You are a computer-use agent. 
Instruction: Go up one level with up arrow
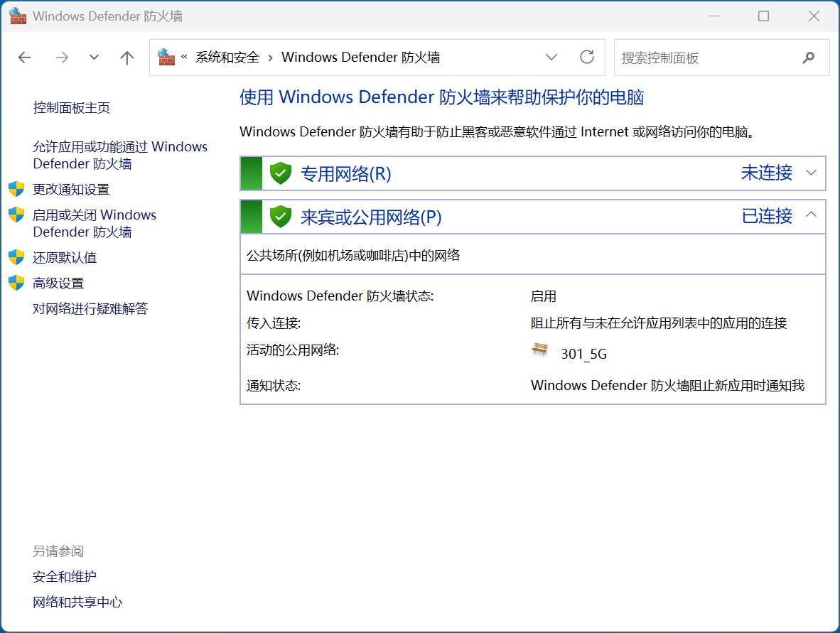pos(127,58)
